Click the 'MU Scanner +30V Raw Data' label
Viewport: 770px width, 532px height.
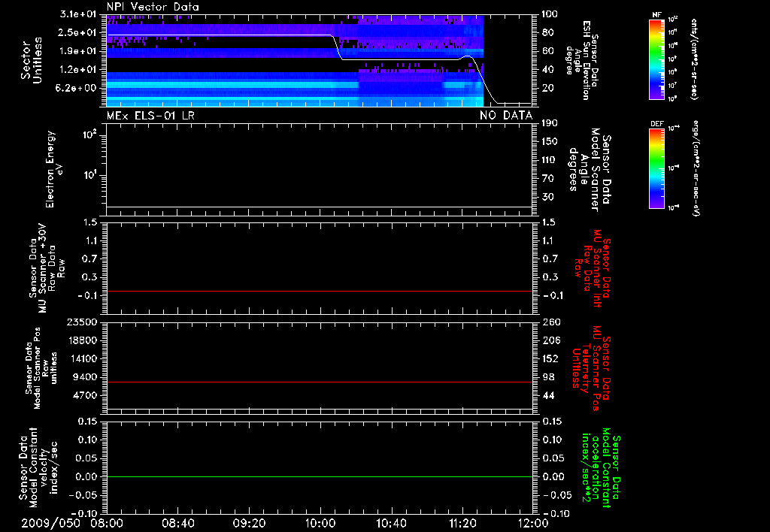pyautogui.click(x=47, y=268)
